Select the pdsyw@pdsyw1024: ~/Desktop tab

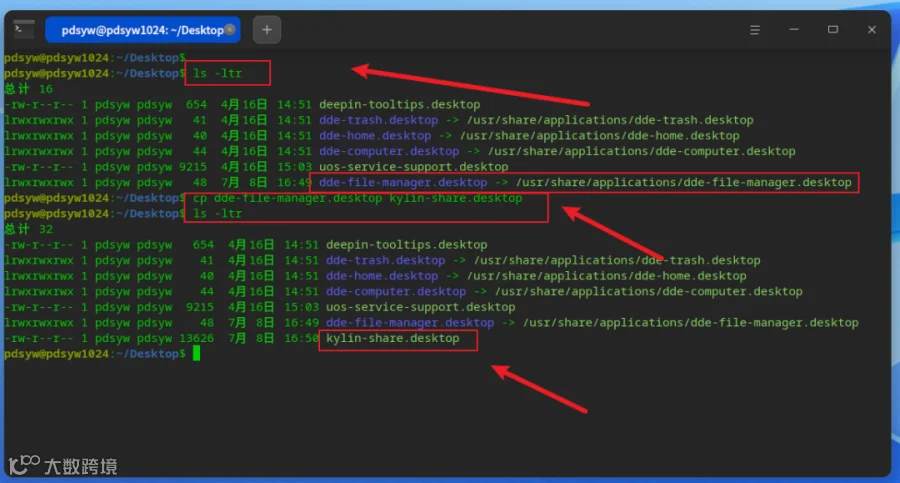142,30
